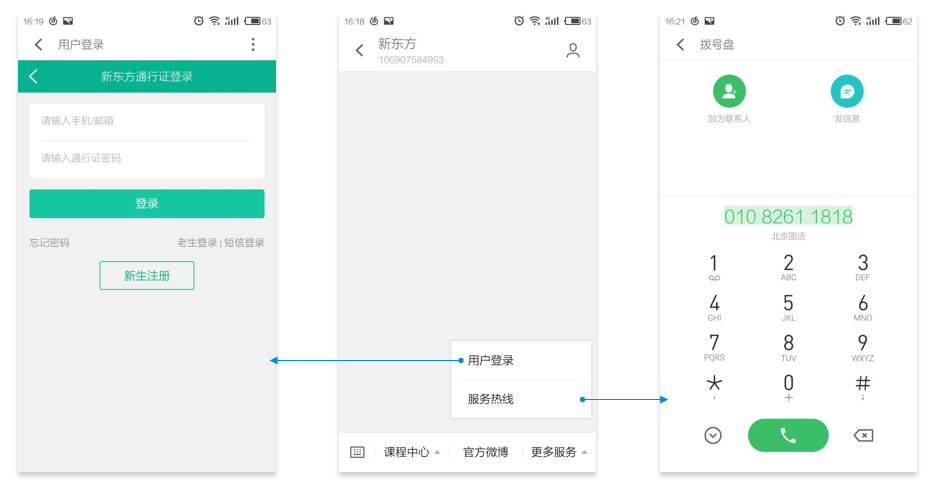This screenshot has height=489, width=934.
Task: Open the profile icon in the 新东方 chat header
Action: 573,51
